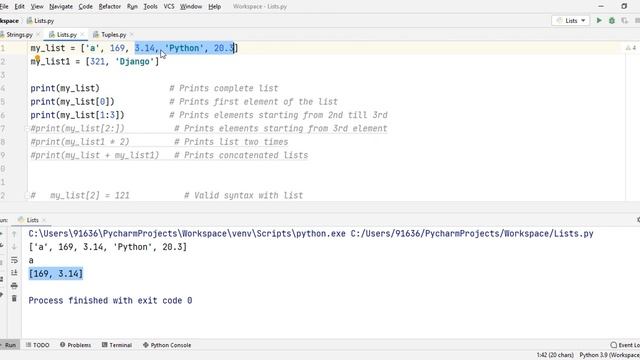Click the my_list1 = [321, 'Django'] line

click(x=95, y=62)
